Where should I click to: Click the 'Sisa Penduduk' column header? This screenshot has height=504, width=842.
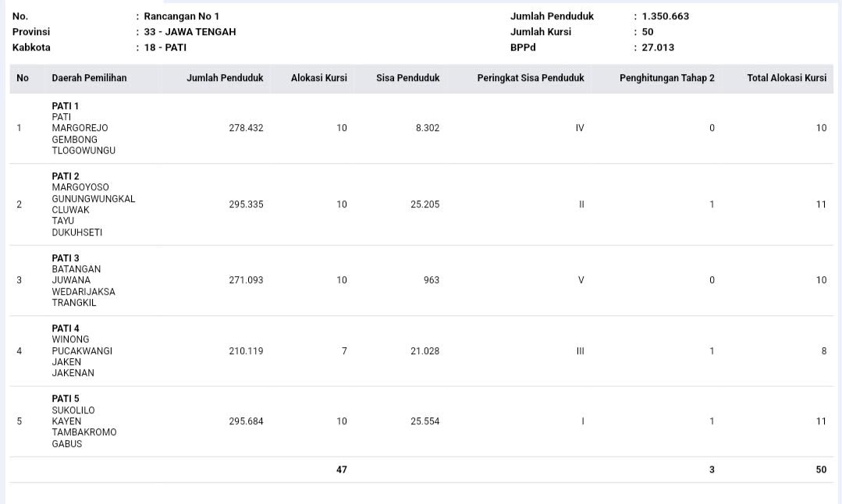point(407,78)
